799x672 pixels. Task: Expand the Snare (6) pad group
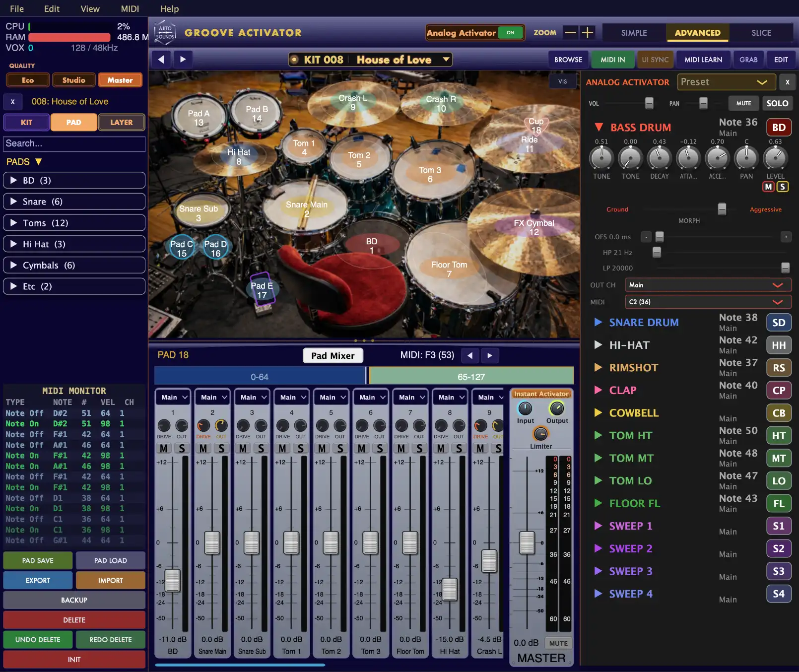[x=74, y=202]
